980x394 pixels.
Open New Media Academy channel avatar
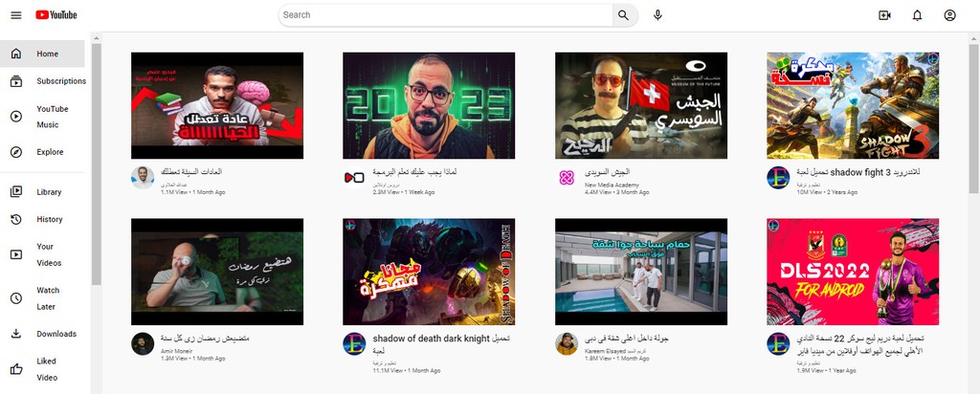click(567, 177)
